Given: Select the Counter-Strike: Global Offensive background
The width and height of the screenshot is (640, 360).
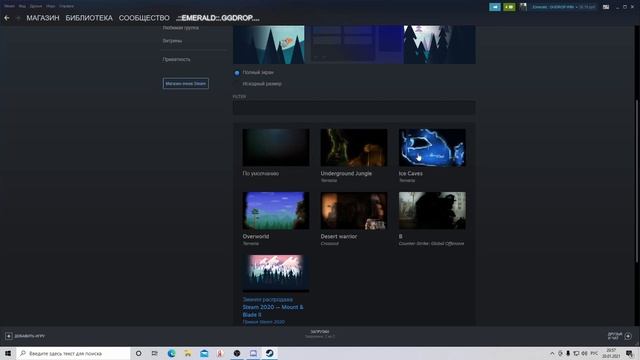Looking at the screenshot, I should point(432,211).
